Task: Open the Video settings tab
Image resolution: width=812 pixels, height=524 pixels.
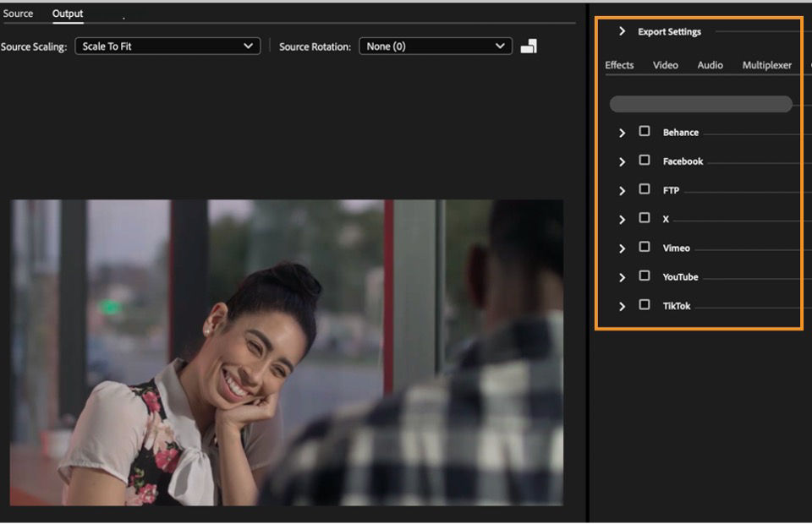Action: point(665,65)
